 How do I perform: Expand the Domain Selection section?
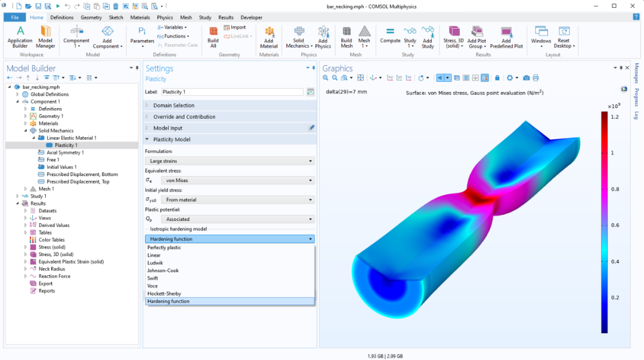(230, 105)
